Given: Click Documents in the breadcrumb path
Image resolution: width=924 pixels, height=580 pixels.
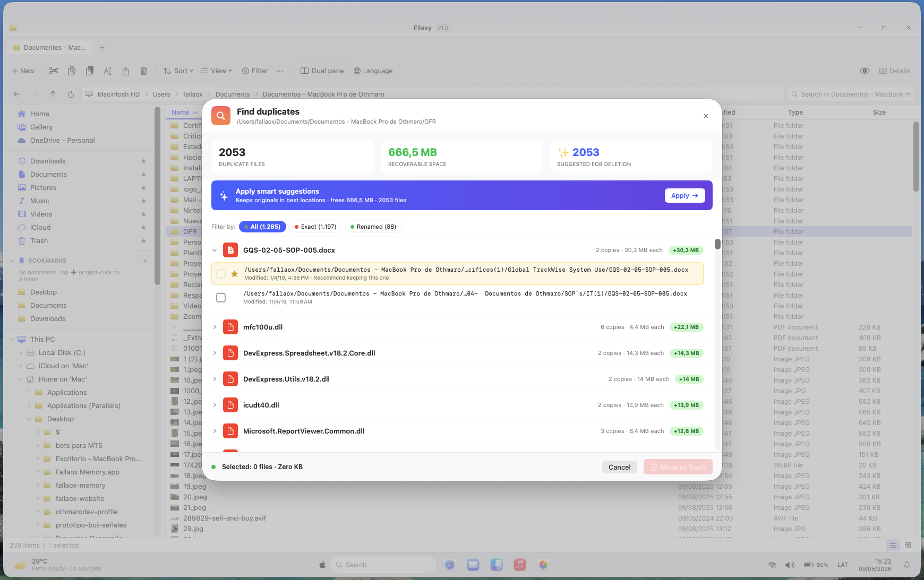Looking at the screenshot, I should point(233,94).
